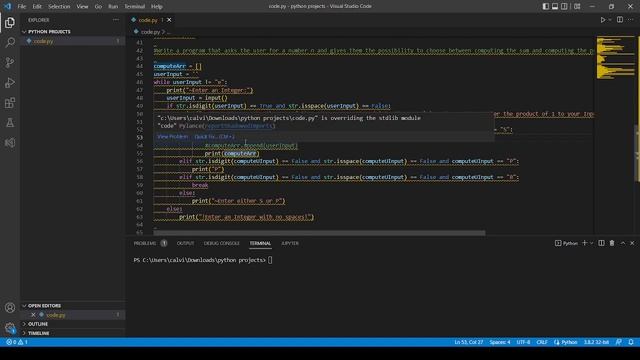This screenshot has height=360, width=640.
Task: Kill terminal with trash icon
Action: (x=612, y=243)
